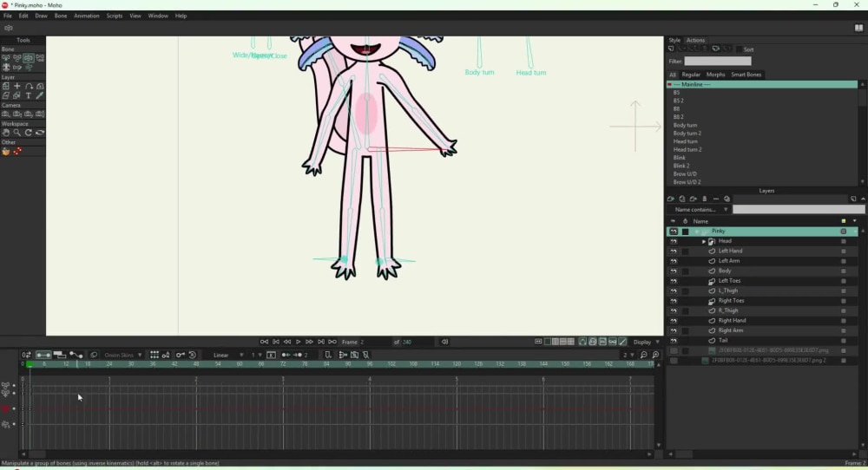The height and width of the screenshot is (470, 868).
Task: Click frame 60 on the timeline ruler
Action: [x=240, y=364]
